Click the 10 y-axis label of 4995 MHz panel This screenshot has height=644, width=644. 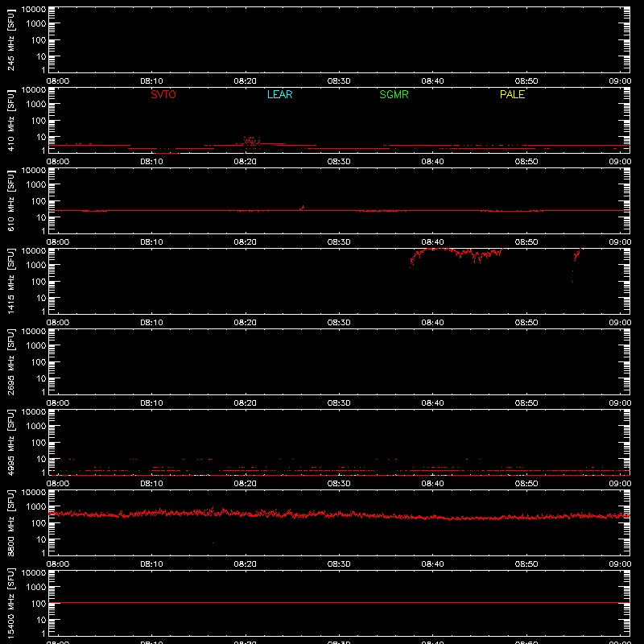42,459
